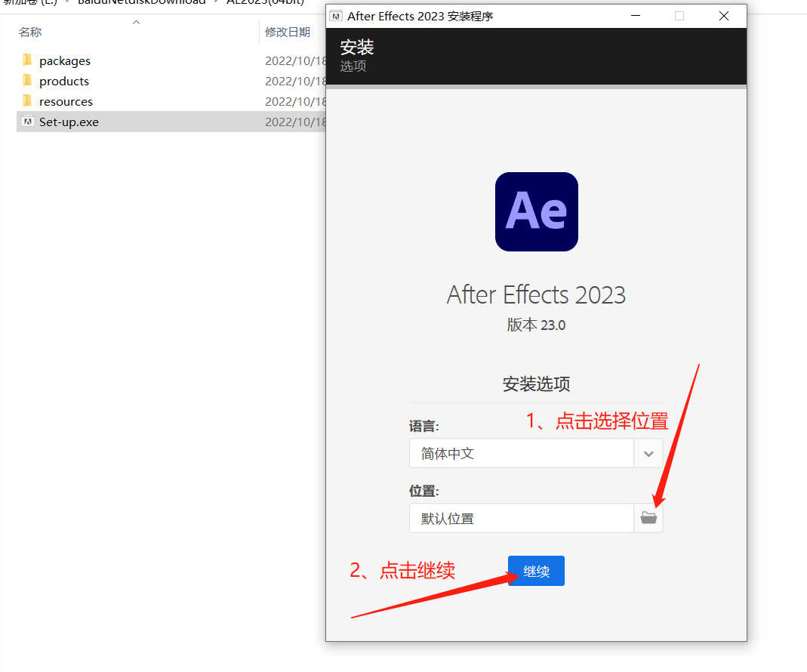Screen dimensions: 807x672
Task: Click the Set-up.exe application icon
Action: [26, 122]
